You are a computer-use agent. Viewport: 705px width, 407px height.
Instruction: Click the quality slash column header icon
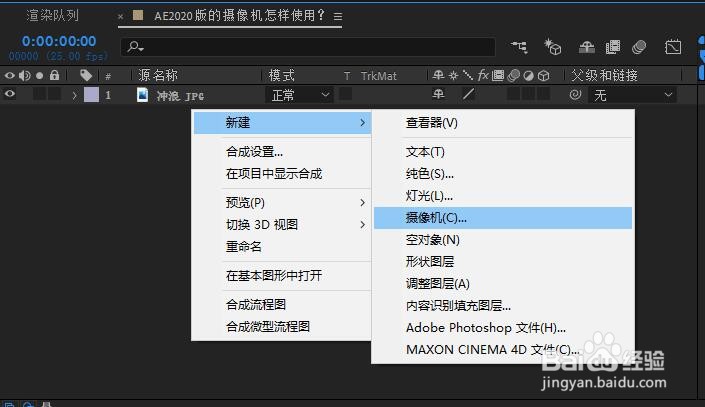tap(468, 75)
